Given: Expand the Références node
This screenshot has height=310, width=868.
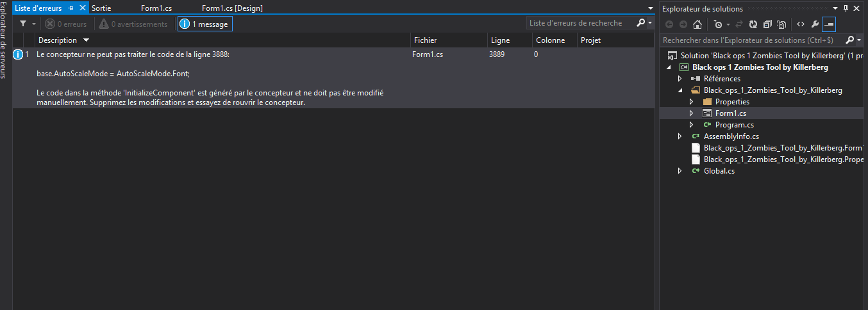Looking at the screenshot, I should click(x=680, y=79).
